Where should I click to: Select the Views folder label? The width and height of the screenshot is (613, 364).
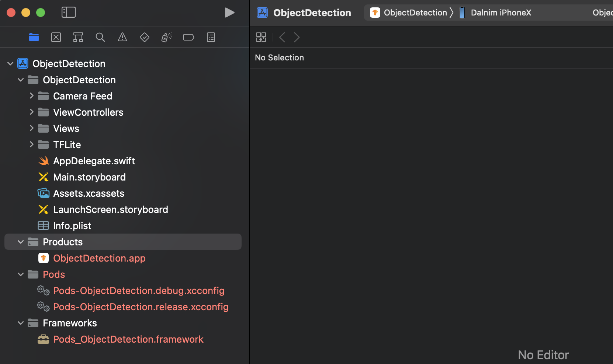pos(66,129)
